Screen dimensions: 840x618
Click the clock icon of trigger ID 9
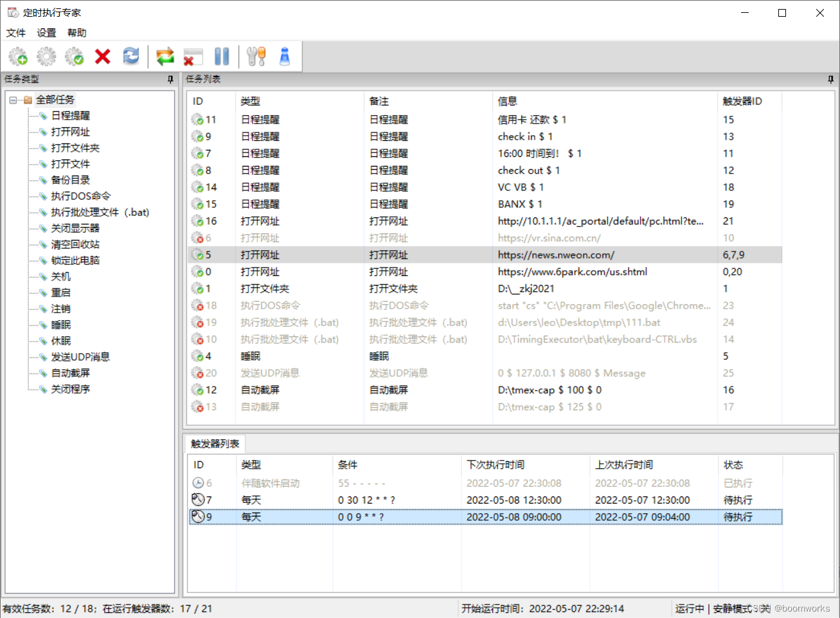click(198, 516)
